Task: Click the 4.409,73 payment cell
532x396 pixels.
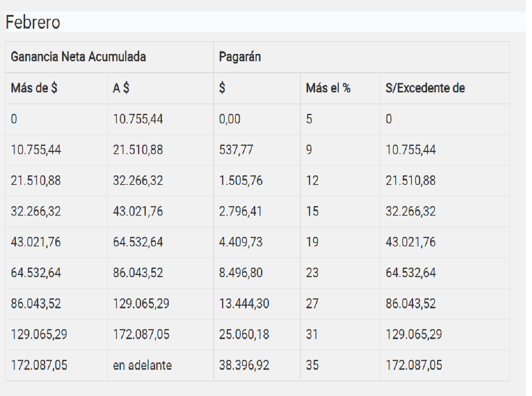Action: [241, 242]
